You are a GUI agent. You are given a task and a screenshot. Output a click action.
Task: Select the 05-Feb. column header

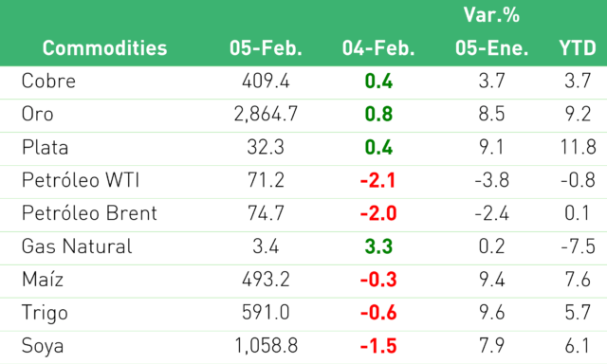[266, 48]
